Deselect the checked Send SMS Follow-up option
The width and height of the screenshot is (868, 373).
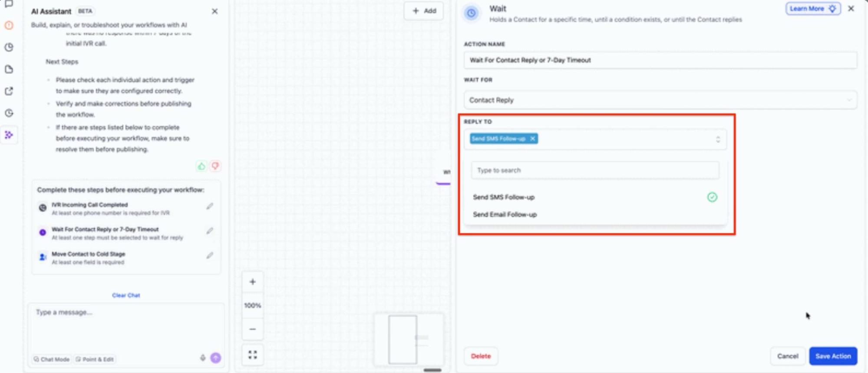coord(712,197)
